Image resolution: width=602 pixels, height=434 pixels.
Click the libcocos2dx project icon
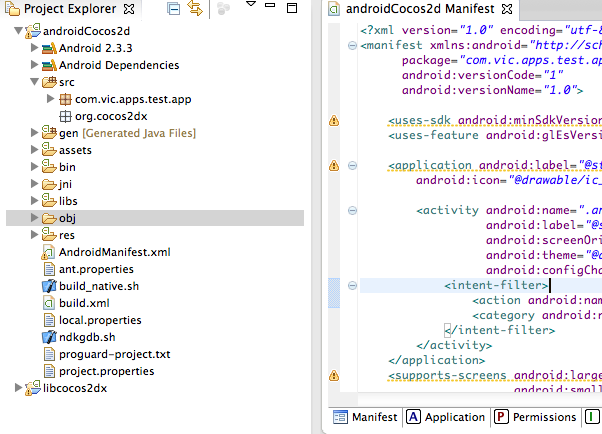33,388
